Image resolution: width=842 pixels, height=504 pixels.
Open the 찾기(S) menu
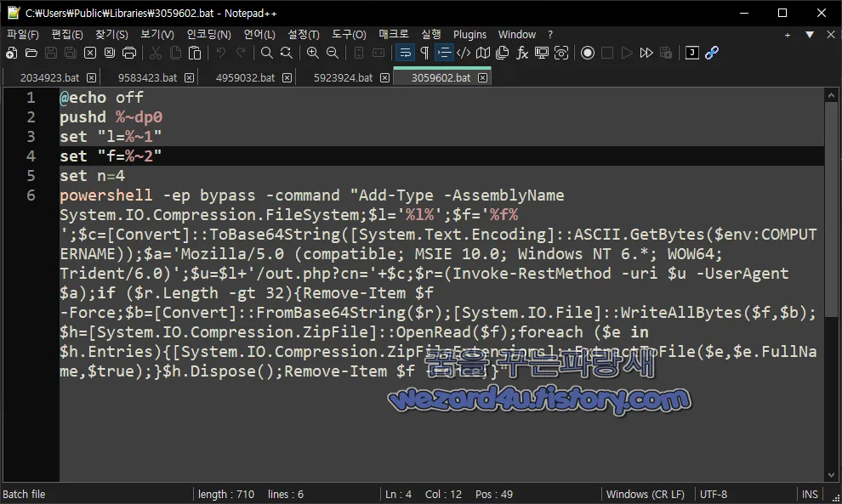[111, 34]
